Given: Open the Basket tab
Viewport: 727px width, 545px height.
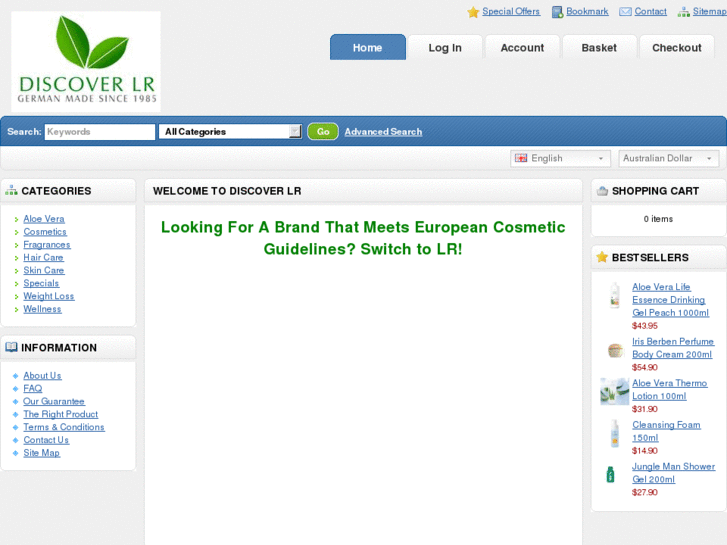Looking at the screenshot, I should point(599,47).
